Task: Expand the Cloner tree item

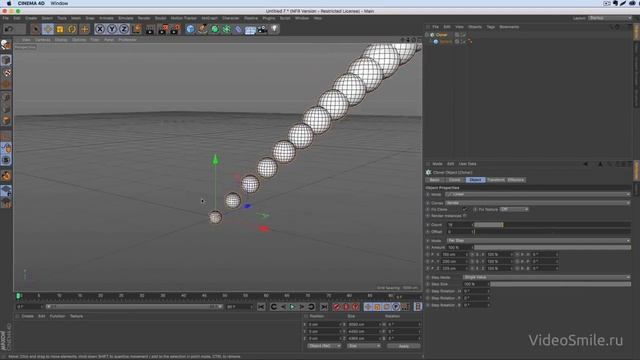Action: (427, 35)
